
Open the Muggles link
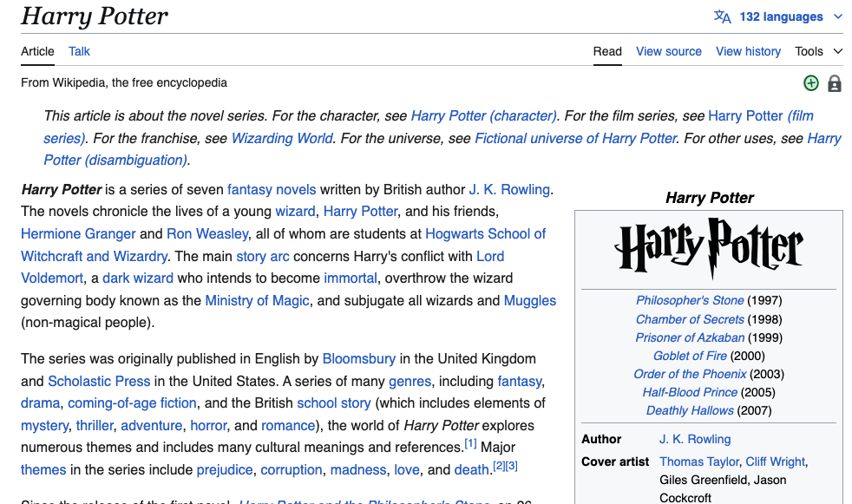530,301
